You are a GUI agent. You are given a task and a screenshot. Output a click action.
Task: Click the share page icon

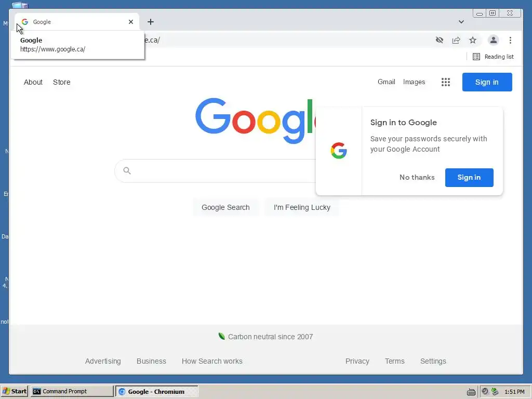pyautogui.click(x=456, y=40)
